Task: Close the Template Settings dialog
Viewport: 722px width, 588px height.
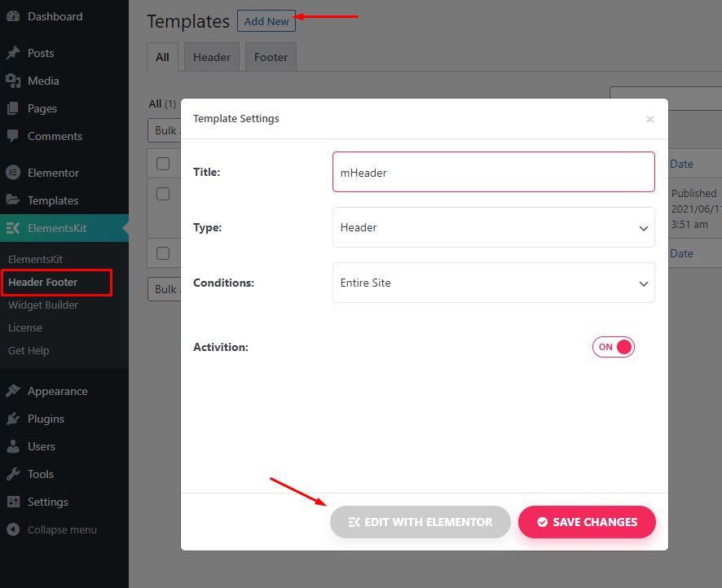Action: coord(649,119)
